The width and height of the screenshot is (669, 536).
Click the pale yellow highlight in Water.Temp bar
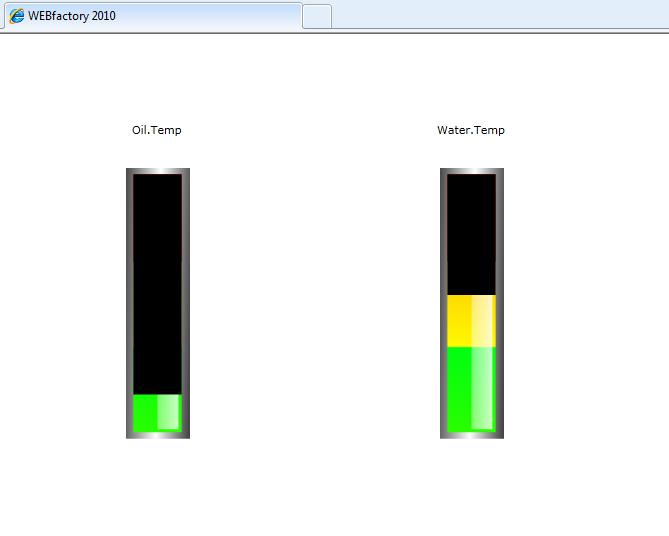pyautogui.click(x=483, y=321)
